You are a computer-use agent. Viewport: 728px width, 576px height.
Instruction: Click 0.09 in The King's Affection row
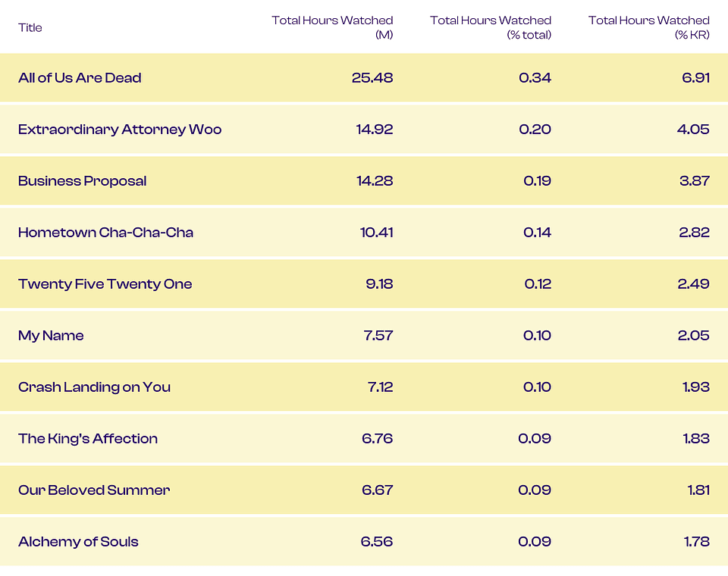coord(535,438)
